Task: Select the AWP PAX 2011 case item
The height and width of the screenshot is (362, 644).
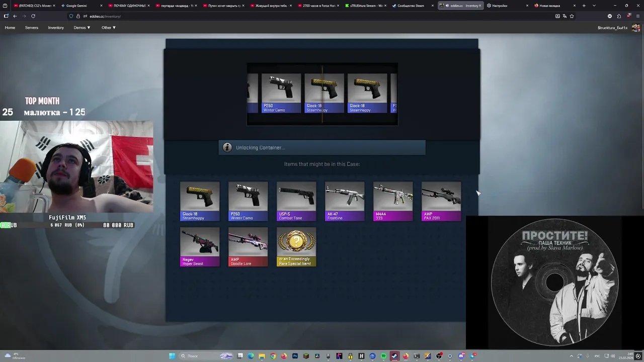Action: (441, 202)
